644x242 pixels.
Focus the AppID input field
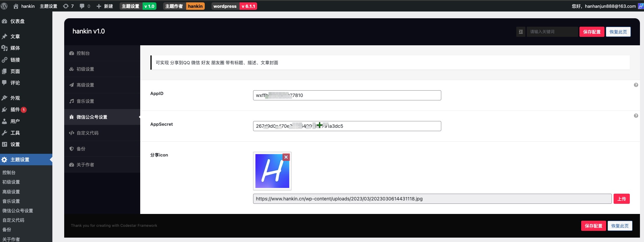(x=347, y=95)
